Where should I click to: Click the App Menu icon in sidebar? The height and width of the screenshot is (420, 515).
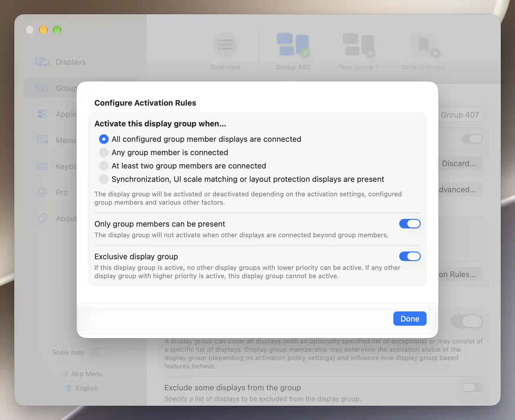pos(64,374)
